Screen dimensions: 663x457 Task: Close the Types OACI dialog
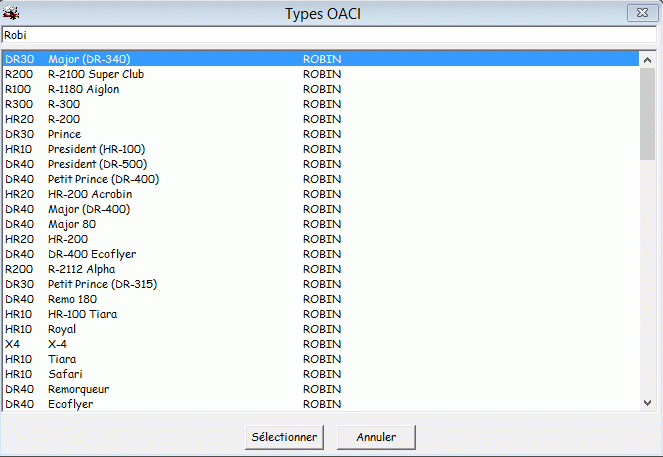(x=642, y=13)
